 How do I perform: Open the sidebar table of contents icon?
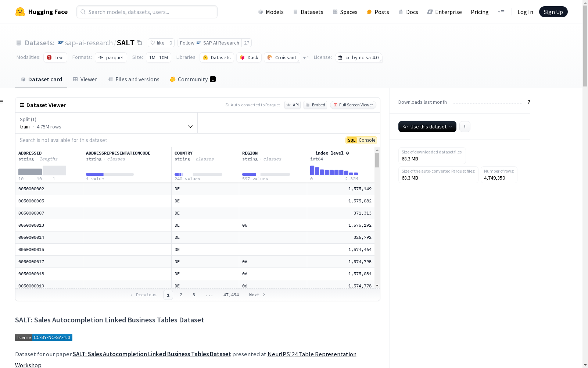click(x=2, y=102)
